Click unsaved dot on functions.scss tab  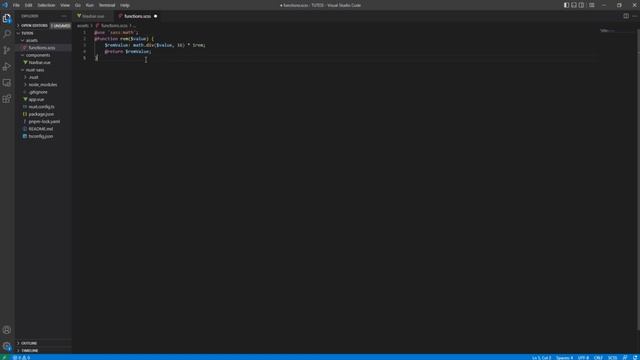coord(156,16)
